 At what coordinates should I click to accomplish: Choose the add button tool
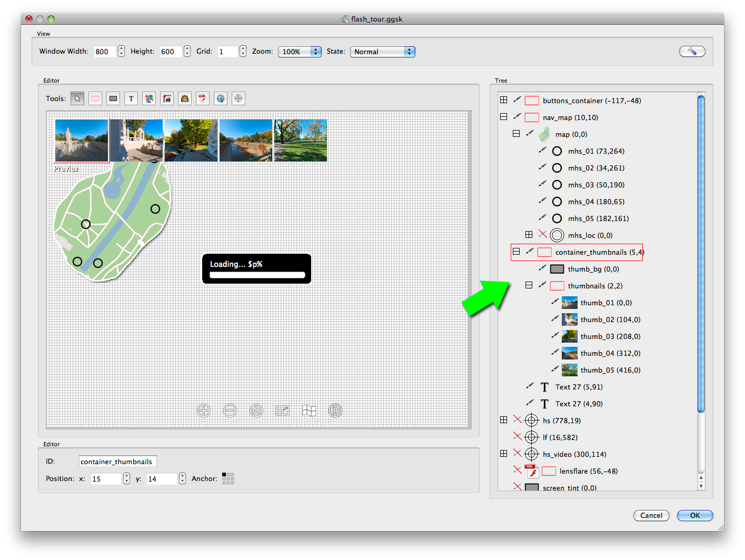(x=167, y=98)
